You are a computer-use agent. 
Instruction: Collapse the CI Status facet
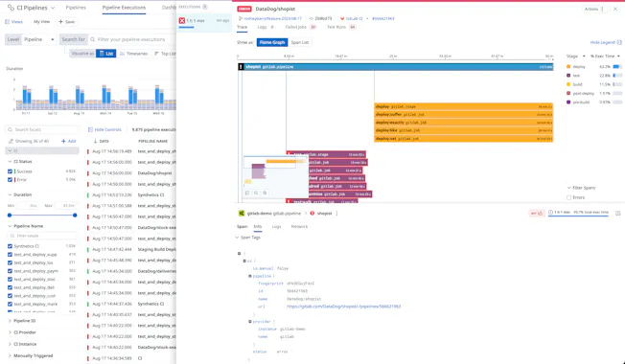(10, 162)
